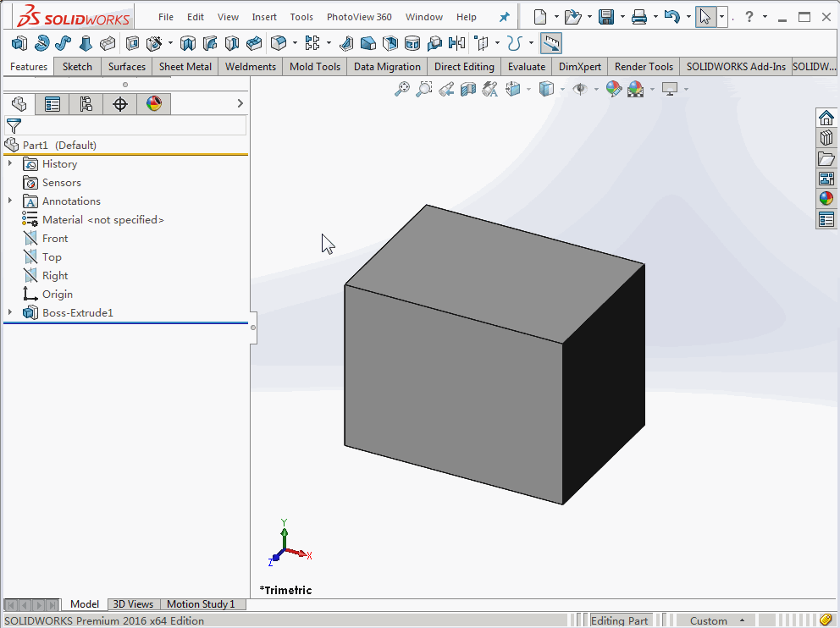Pin the menu bar with the pushpin
The height and width of the screenshot is (628, 840).
pos(504,17)
